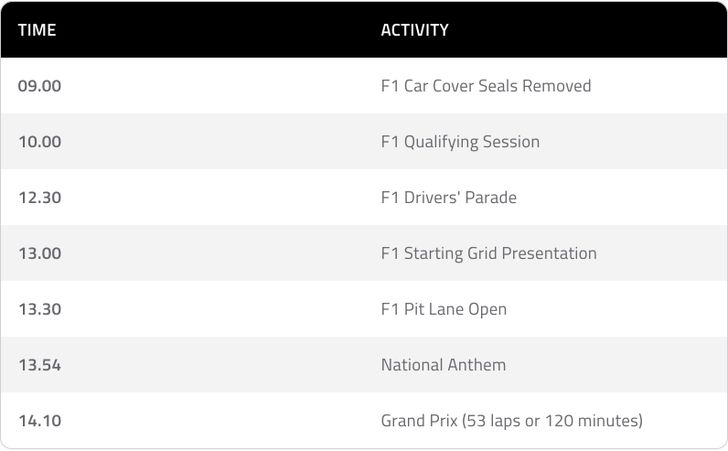Select the 13.00 time cell
Viewport: 728px width, 451px height.
pyautogui.click(x=40, y=254)
